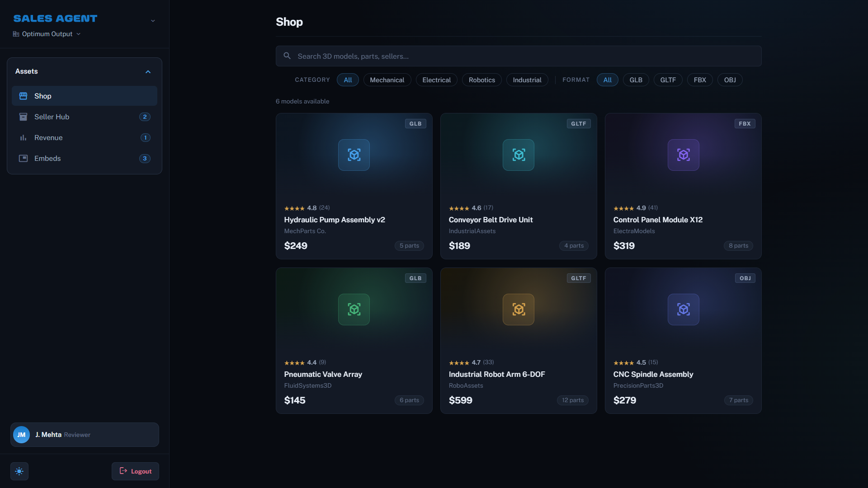Viewport: 868px width, 488px height.
Task: Filter category by Industrial
Action: point(527,80)
